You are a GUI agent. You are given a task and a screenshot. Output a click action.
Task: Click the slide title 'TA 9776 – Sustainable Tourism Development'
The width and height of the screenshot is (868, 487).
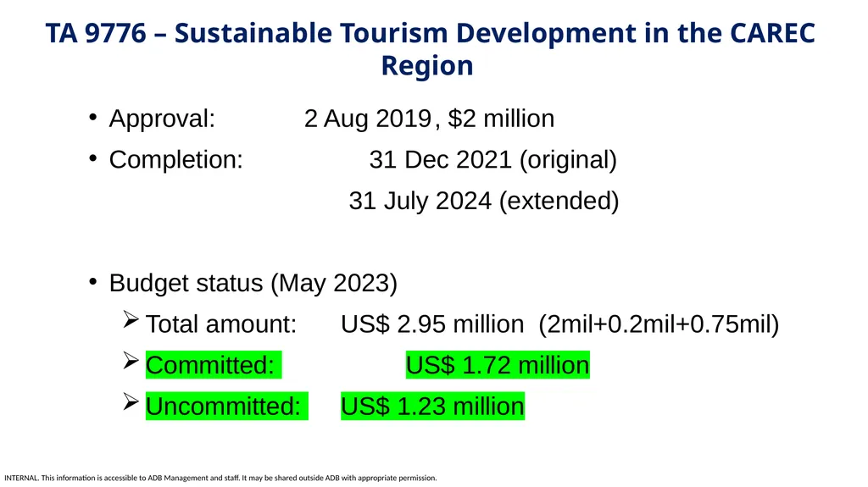pos(341,33)
